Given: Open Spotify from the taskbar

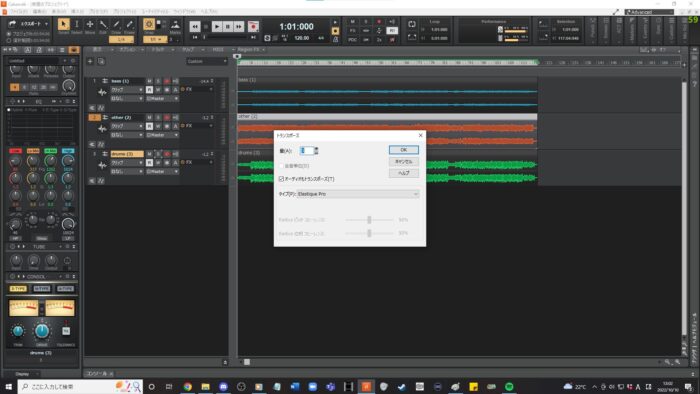Looking at the screenshot, I should [509, 386].
